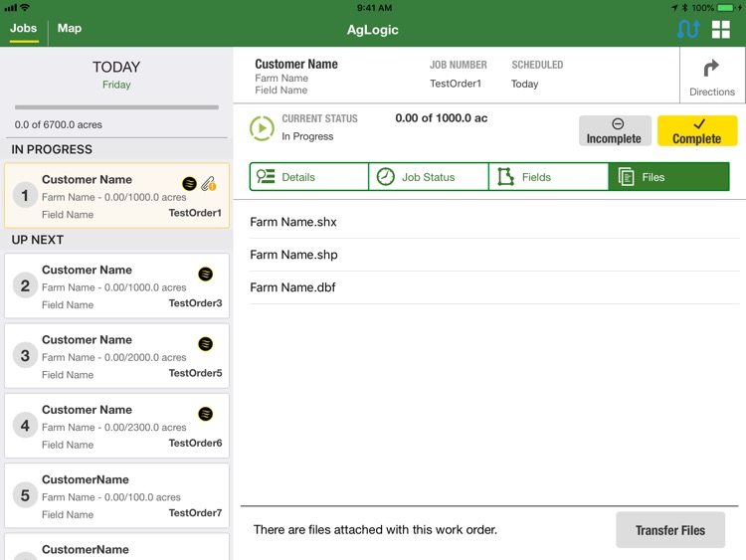
Task: Select job number 5 circle
Action: pyautogui.click(x=25, y=495)
